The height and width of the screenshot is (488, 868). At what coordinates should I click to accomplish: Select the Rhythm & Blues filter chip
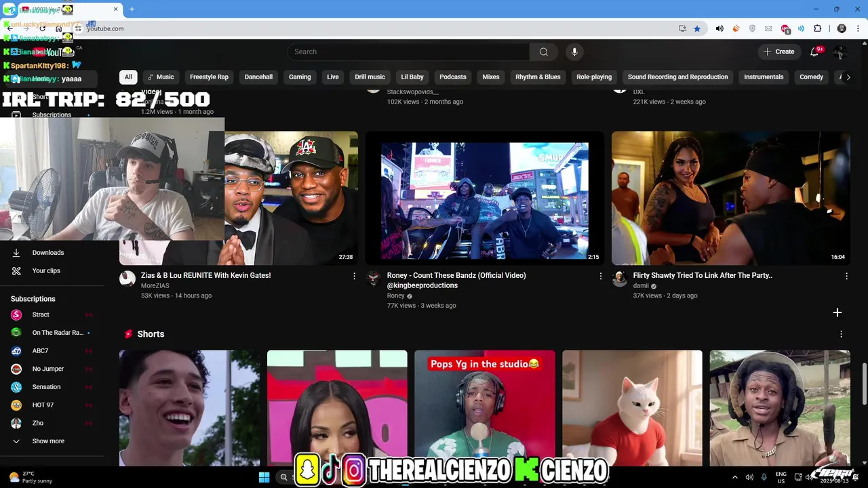pyautogui.click(x=538, y=77)
